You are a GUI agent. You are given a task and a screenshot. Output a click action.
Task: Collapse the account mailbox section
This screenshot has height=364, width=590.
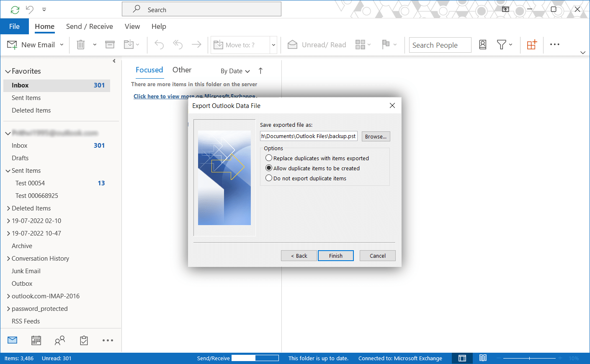point(8,133)
